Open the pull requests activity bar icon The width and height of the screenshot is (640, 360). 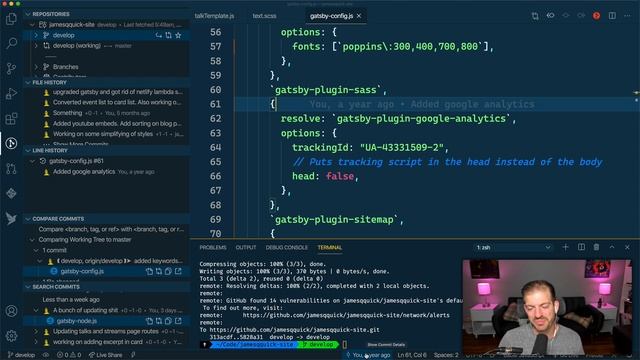[11, 168]
